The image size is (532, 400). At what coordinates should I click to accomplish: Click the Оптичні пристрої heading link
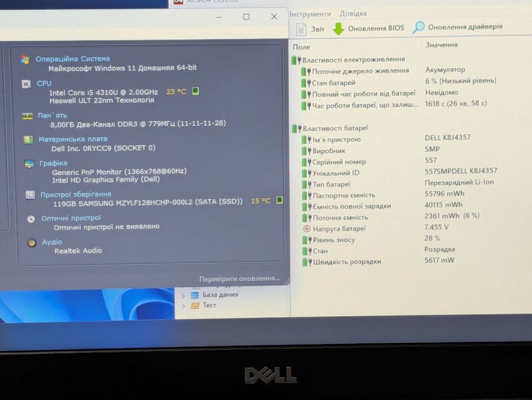pyautogui.click(x=71, y=218)
